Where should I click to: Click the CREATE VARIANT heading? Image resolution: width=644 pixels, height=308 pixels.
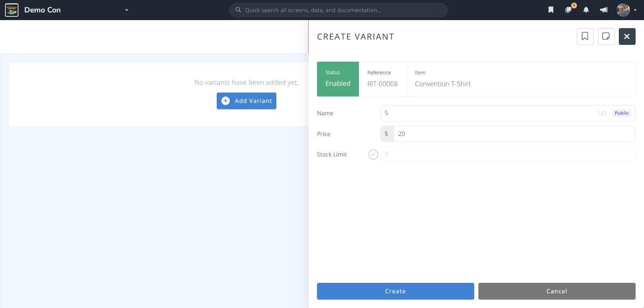[356, 37]
